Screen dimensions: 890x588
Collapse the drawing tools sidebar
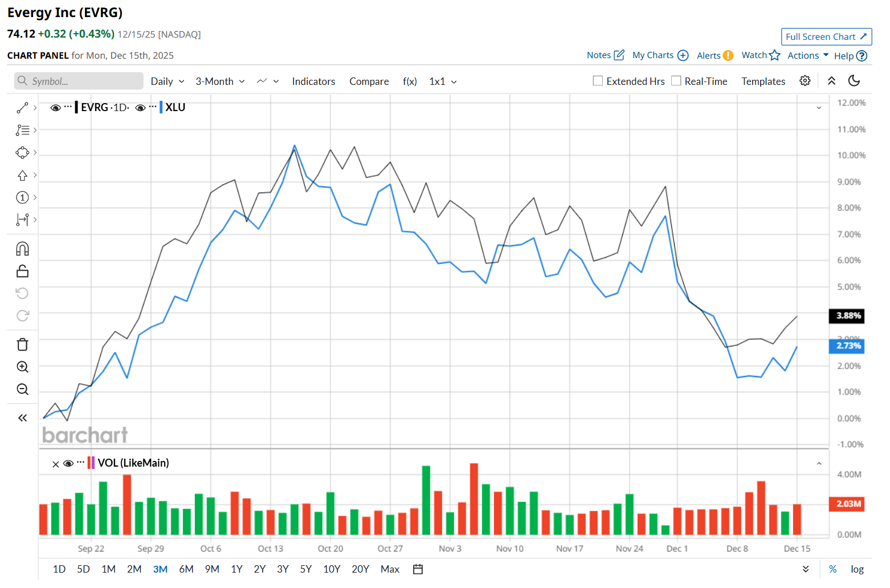22,418
